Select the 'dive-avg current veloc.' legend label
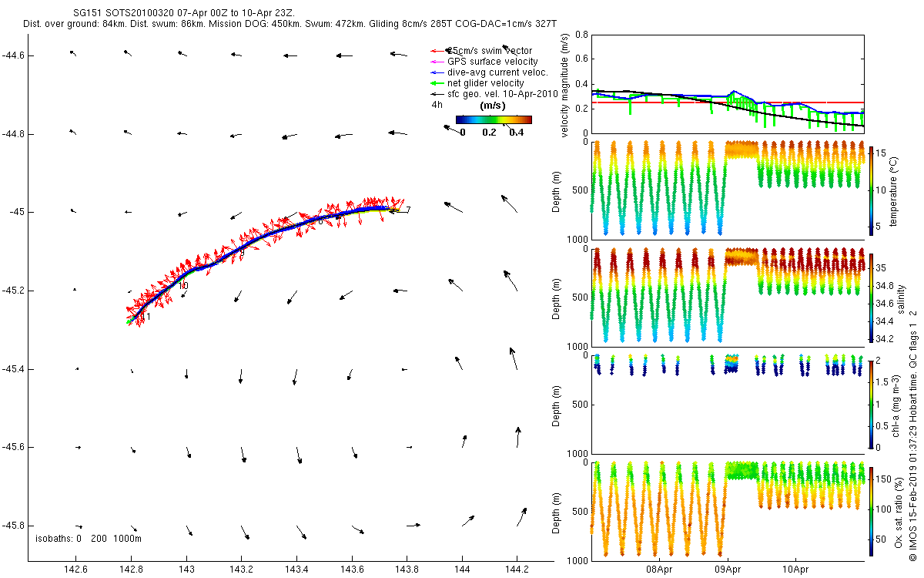 tap(498, 72)
